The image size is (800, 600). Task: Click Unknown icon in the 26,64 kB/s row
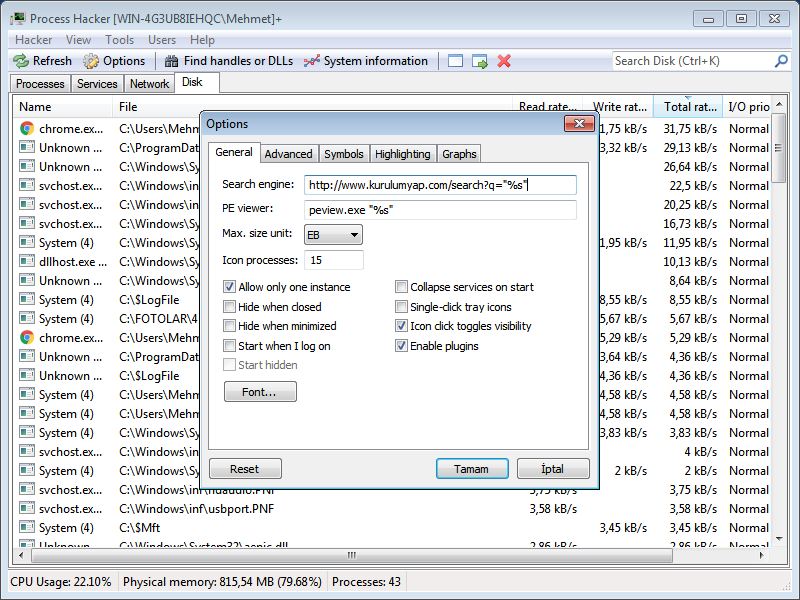[x=27, y=167]
